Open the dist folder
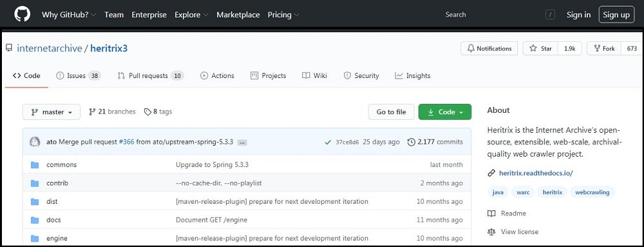644x247 pixels. (52, 201)
